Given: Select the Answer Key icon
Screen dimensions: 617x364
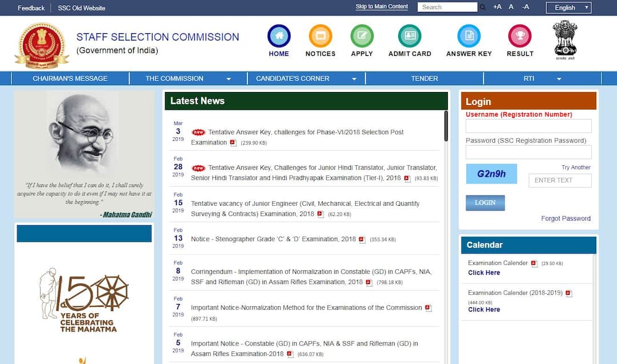Looking at the screenshot, I should (x=469, y=36).
